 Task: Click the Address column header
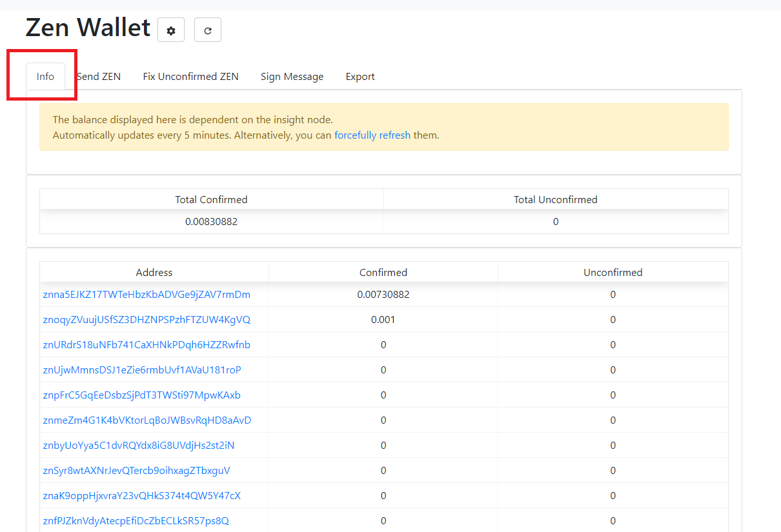tap(154, 273)
